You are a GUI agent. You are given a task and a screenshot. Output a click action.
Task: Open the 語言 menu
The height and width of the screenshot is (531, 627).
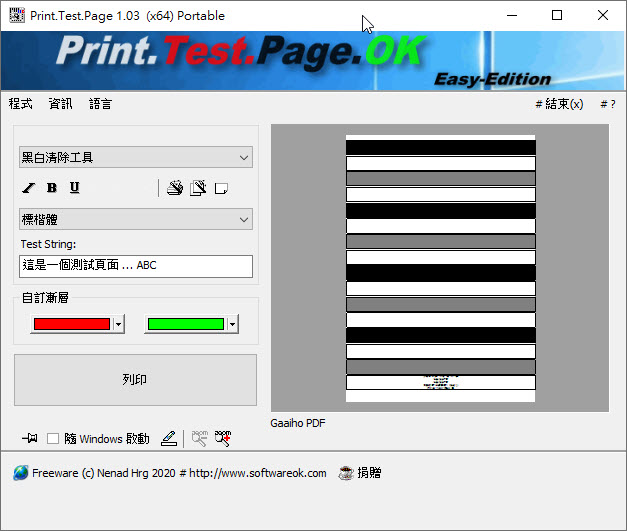pyautogui.click(x=100, y=104)
